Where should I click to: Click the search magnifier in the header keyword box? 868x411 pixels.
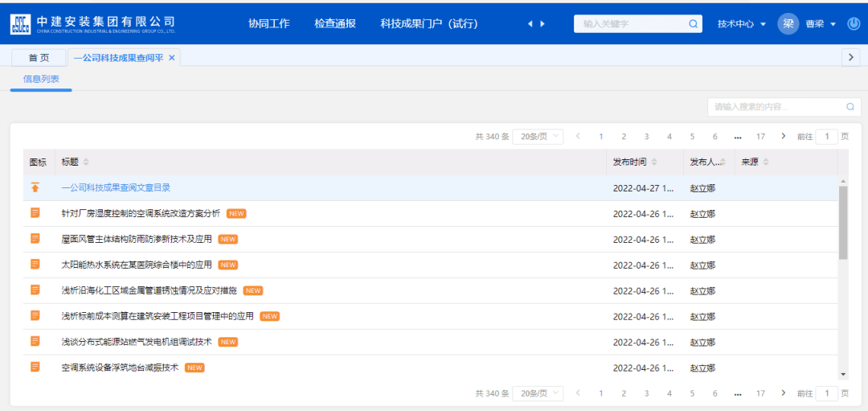click(693, 24)
